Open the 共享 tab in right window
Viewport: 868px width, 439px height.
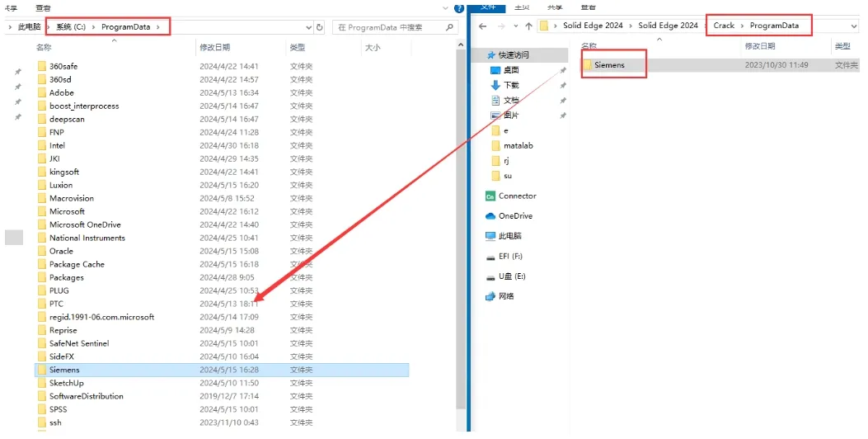[x=555, y=7]
